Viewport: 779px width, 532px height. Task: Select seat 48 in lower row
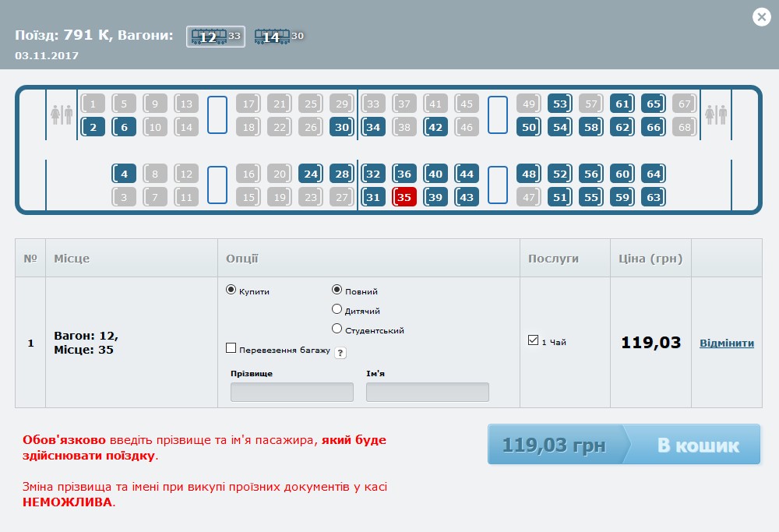[x=529, y=174]
